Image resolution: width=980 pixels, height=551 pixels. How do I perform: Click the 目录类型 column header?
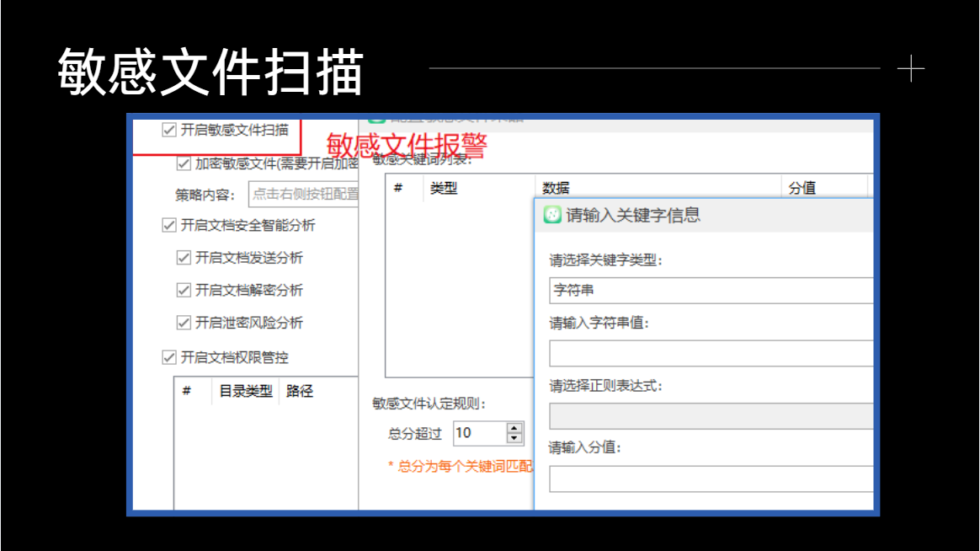point(246,392)
